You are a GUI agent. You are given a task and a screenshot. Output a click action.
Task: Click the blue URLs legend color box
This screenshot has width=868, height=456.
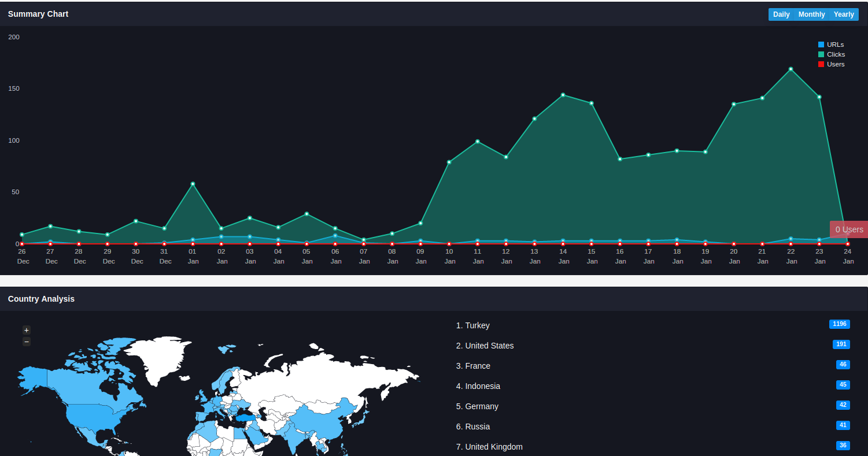(x=821, y=45)
